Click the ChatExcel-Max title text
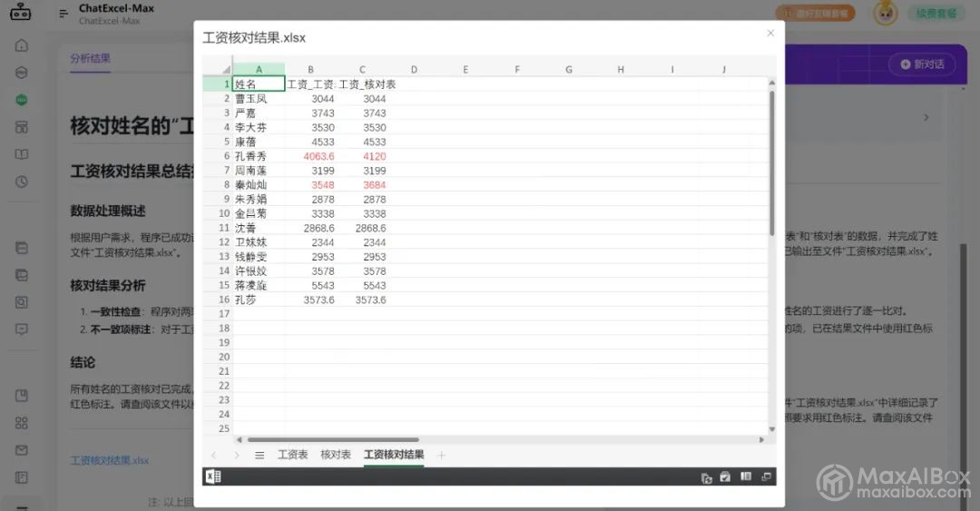 pyautogui.click(x=116, y=9)
